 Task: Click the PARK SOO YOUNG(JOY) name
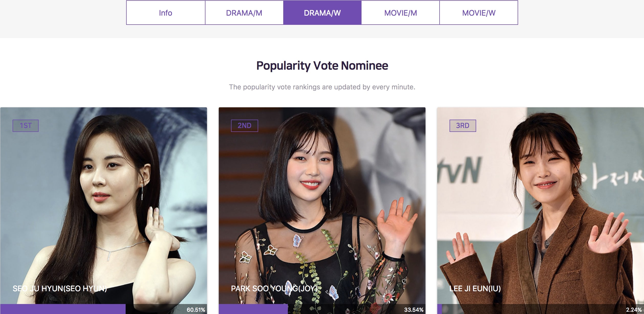(274, 289)
